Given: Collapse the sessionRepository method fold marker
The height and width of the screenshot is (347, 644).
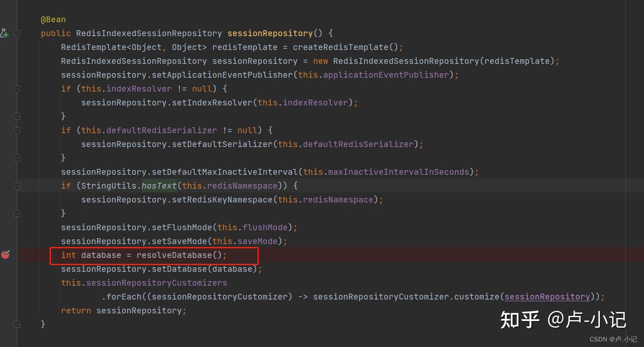Looking at the screenshot, I should (17, 33).
